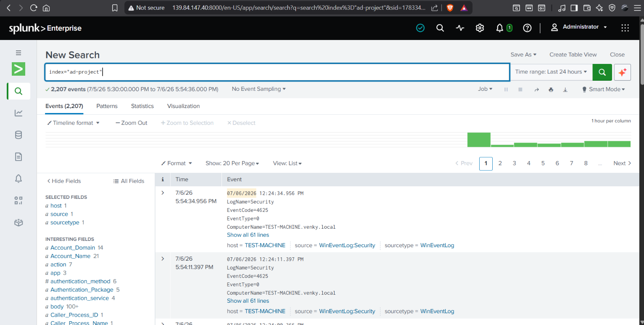Open the sidebar dashboards icon
This screenshot has height=325, width=644.
(x=18, y=201)
